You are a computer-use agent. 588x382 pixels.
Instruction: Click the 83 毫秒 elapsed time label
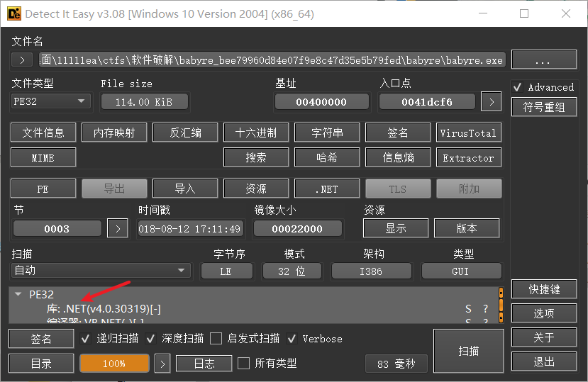point(396,364)
